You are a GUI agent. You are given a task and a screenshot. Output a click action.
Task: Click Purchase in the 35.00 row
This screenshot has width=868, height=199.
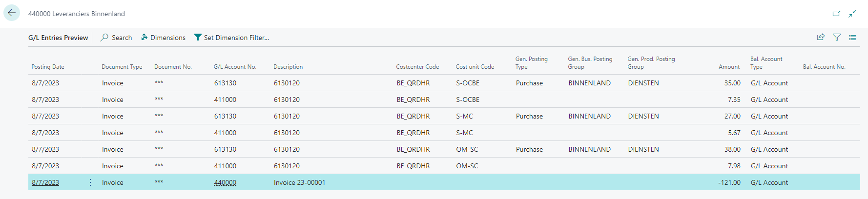[529, 83]
